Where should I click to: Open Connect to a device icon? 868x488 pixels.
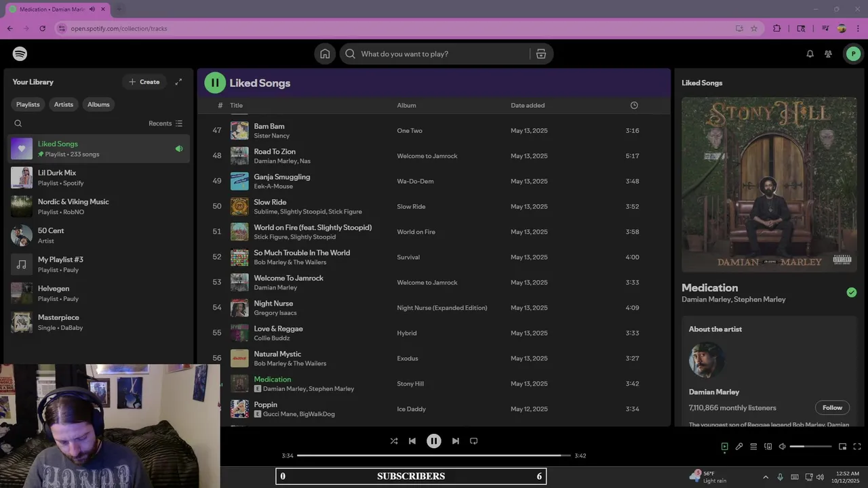[768, 447]
